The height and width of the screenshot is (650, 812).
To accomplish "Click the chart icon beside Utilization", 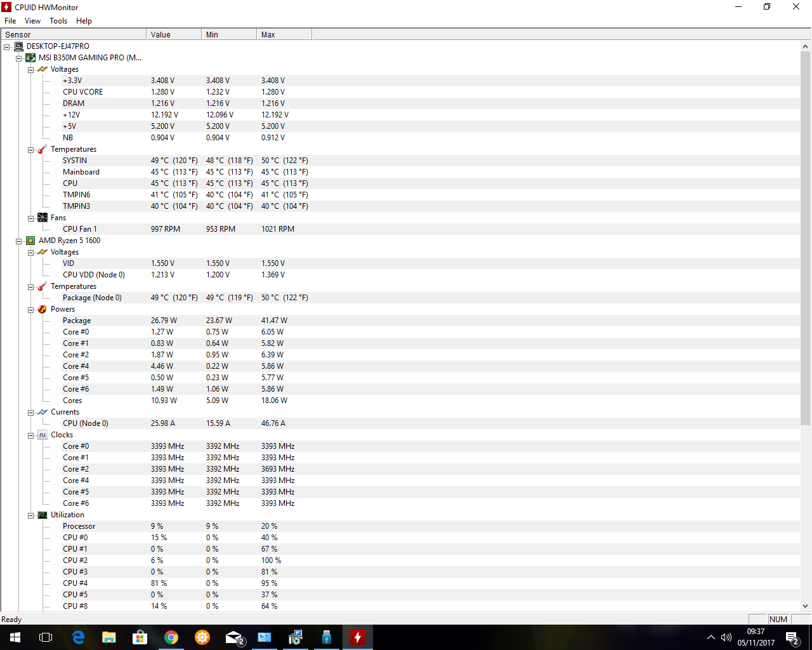I will (x=43, y=515).
